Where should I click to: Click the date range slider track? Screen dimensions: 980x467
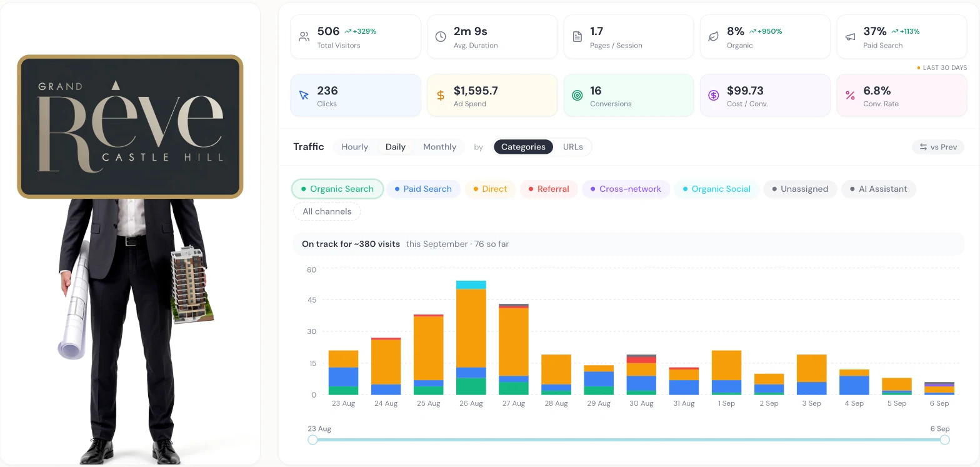point(629,439)
